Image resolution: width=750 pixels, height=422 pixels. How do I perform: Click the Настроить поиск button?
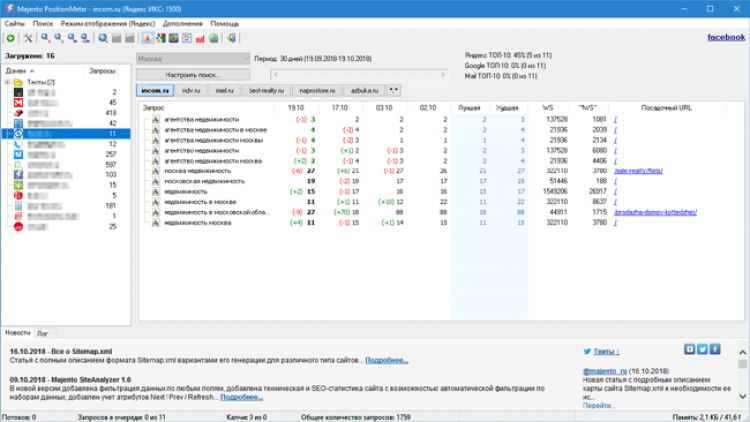192,75
